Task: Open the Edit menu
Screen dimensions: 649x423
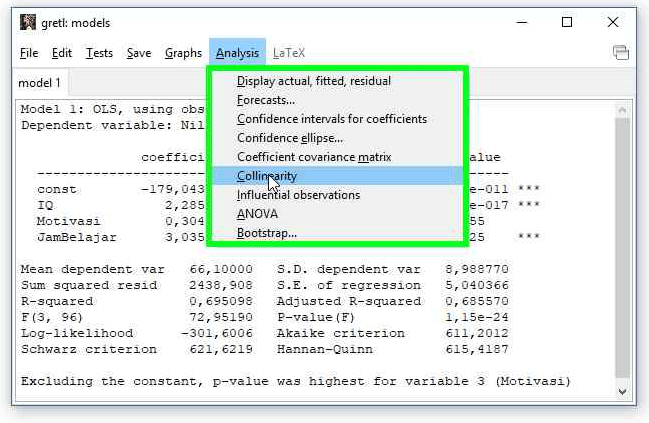Action: (x=62, y=53)
